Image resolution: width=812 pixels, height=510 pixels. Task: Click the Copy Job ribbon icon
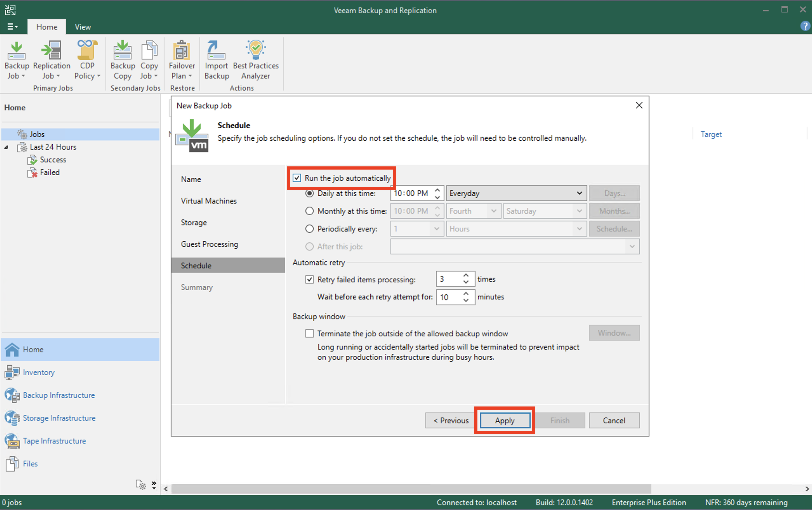tap(149, 60)
